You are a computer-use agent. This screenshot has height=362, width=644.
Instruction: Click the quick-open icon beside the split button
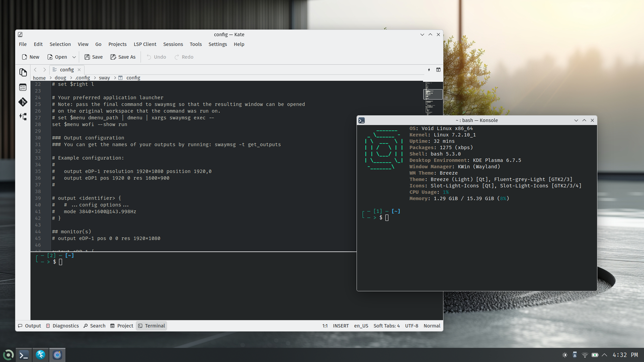[x=429, y=70]
